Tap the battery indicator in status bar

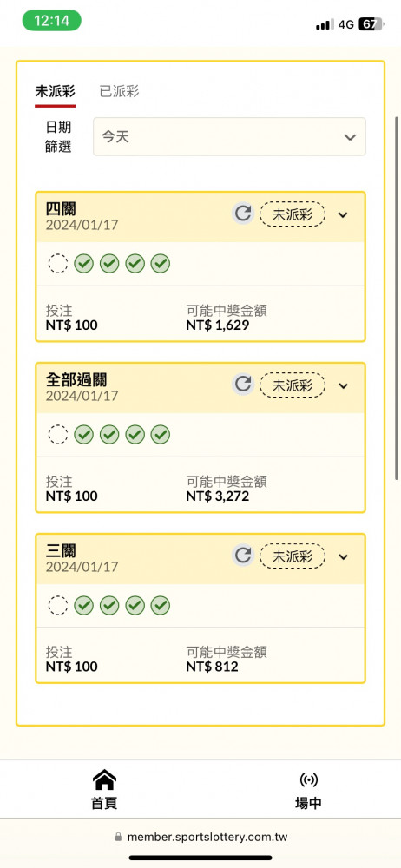(371, 23)
